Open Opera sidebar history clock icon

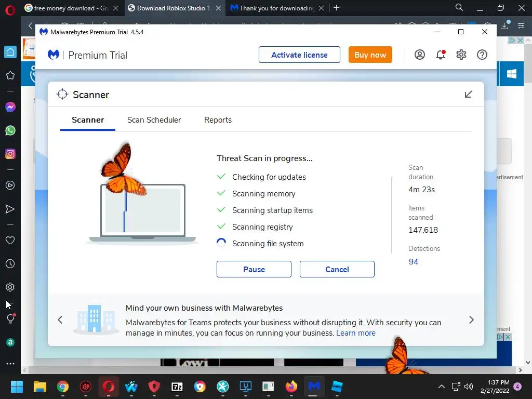pos(10,263)
